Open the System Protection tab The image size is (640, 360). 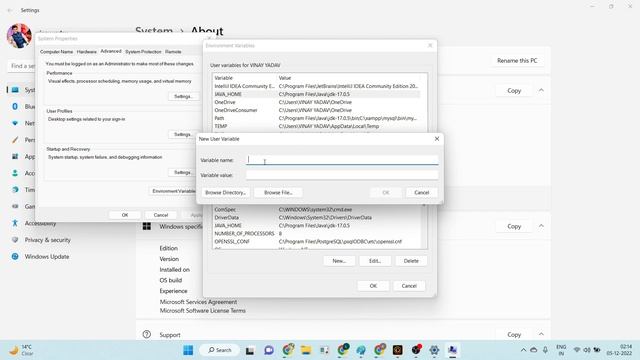click(x=143, y=52)
